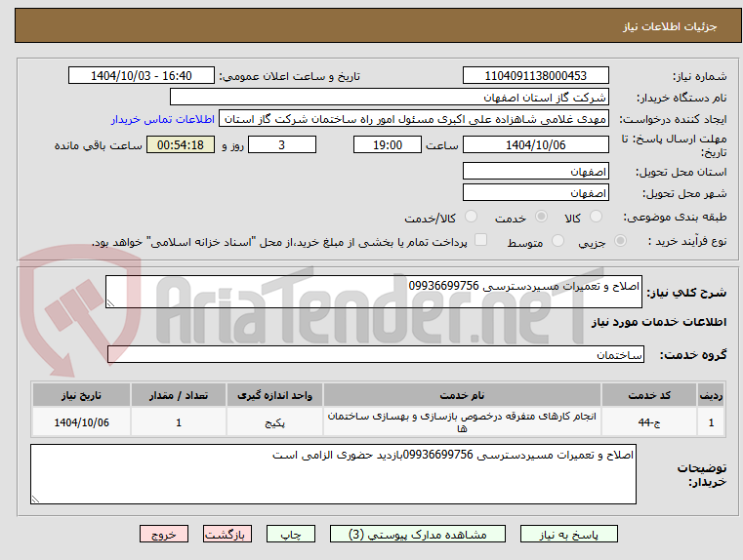The height and width of the screenshot is (560, 743).
Task: Open مشاهده مدارک پیوستی (3) attachments
Action: click(x=418, y=534)
